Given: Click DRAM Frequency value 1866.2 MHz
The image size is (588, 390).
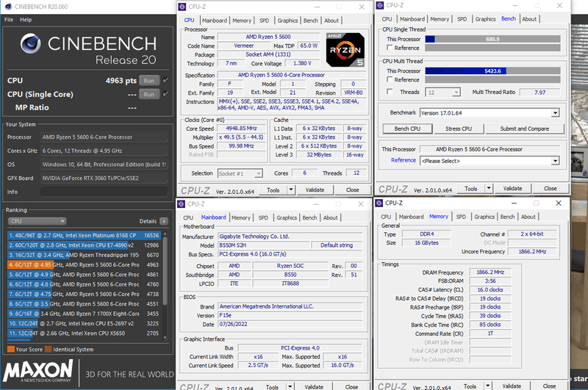Looking at the screenshot, I should pyautogui.click(x=490, y=272).
